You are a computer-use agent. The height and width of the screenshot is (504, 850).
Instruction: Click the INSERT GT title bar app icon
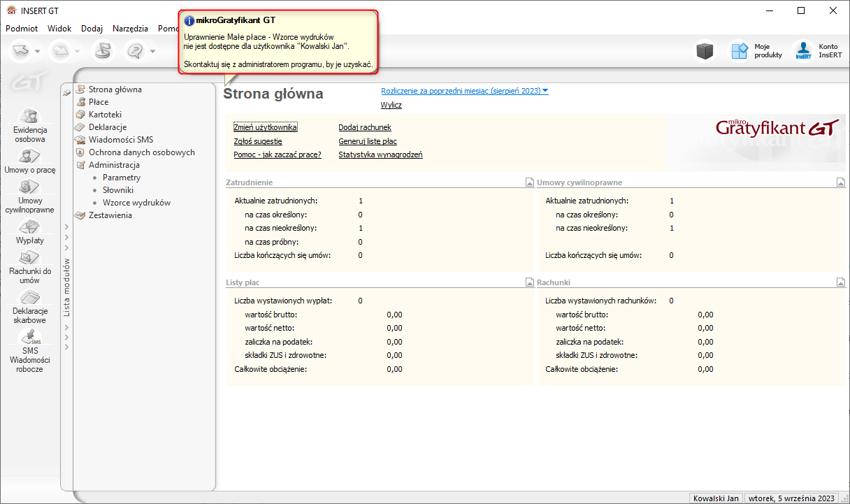11,10
